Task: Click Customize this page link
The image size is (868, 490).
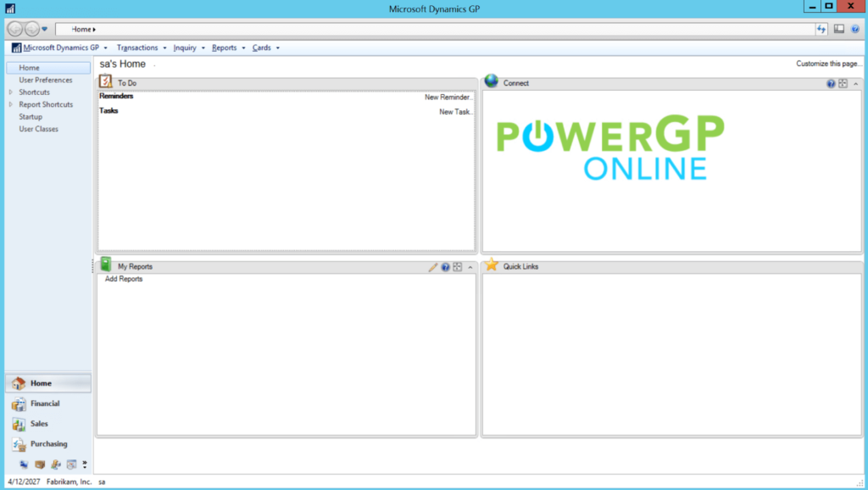Action: 829,64
